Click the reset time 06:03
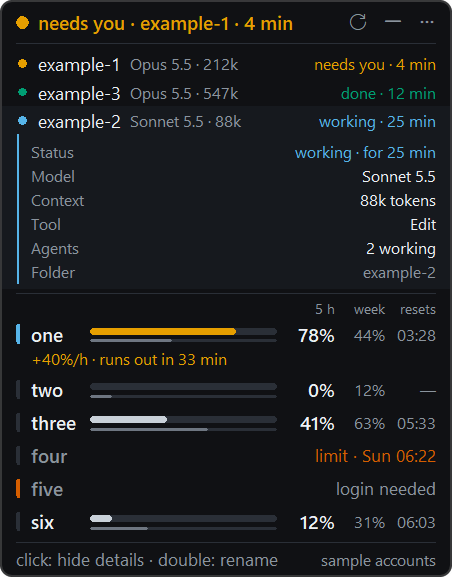The height and width of the screenshot is (577, 452). point(416,523)
